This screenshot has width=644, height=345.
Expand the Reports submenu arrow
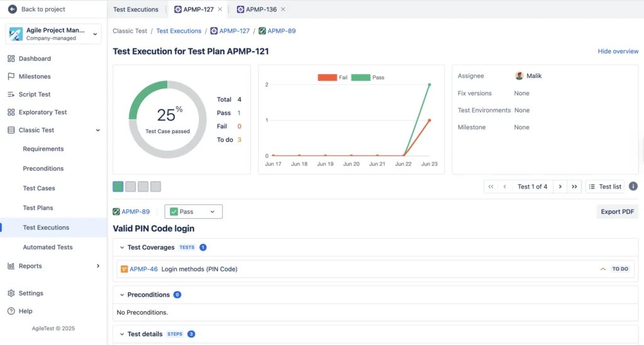pos(97,266)
